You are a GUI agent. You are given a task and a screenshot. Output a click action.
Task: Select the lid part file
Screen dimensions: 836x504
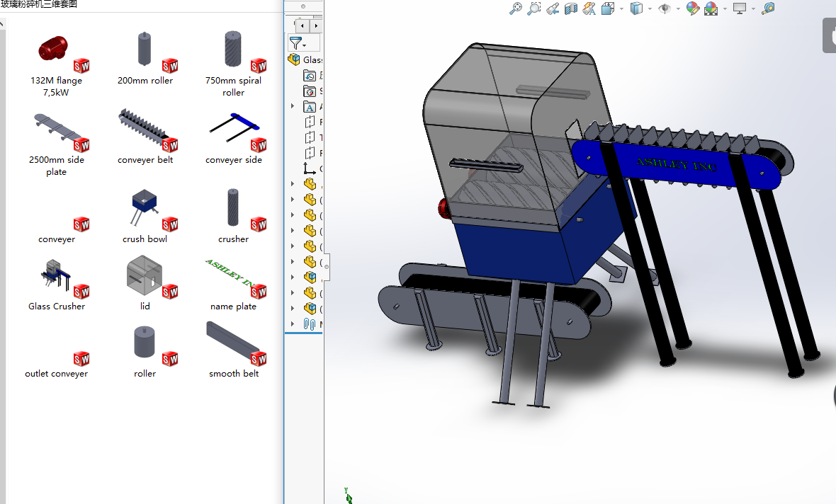coord(145,283)
